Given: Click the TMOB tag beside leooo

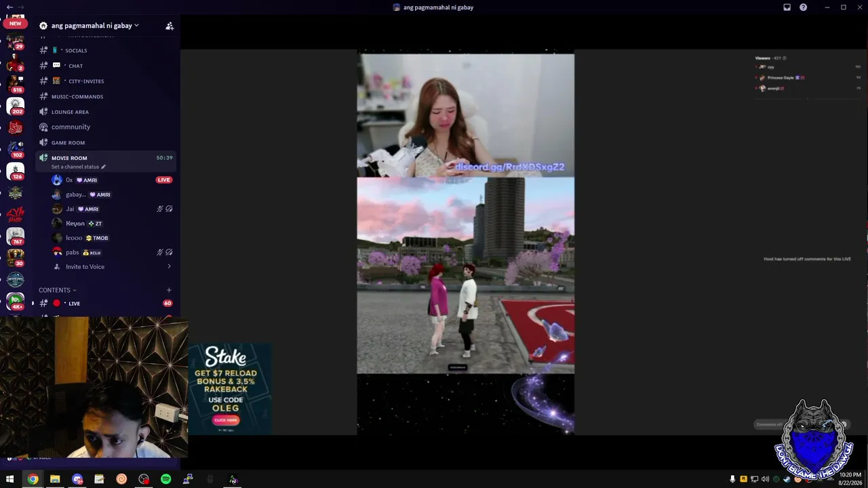Looking at the screenshot, I should point(97,238).
